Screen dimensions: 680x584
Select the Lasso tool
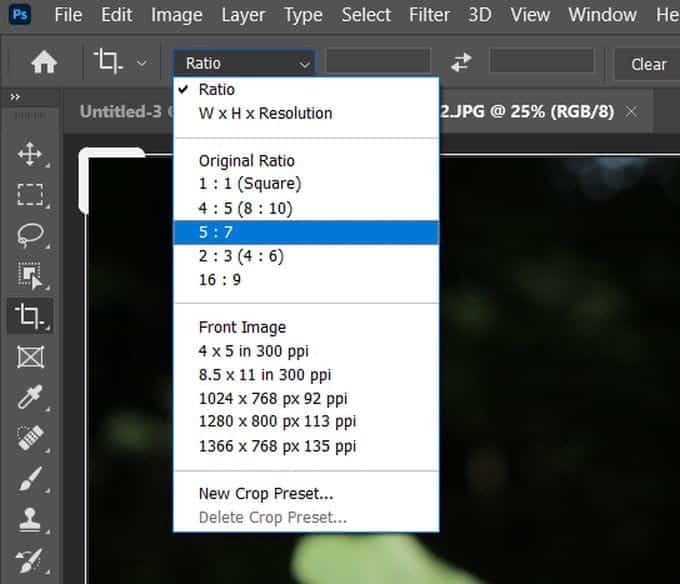point(30,235)
